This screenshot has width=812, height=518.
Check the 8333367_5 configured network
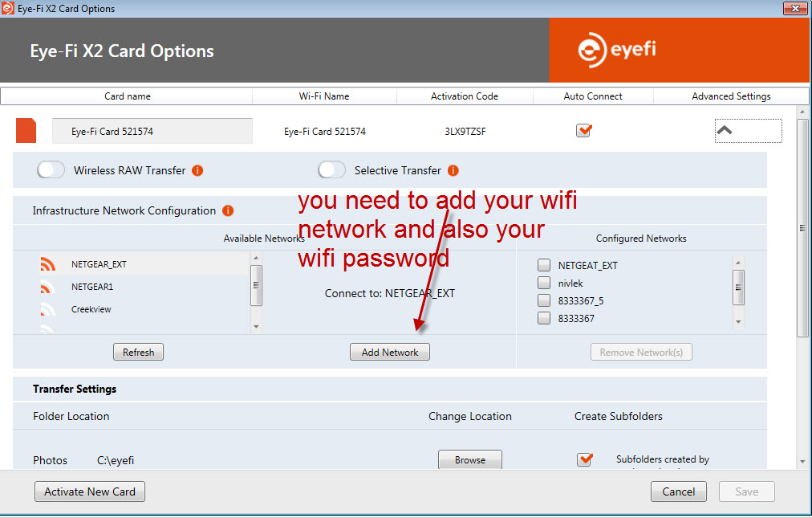[544, 300]
